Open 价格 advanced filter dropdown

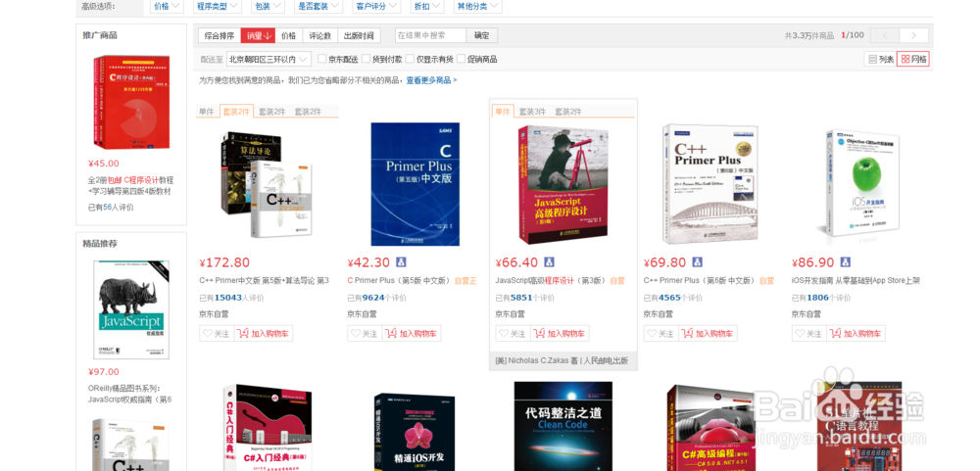(x=167, y=6)
